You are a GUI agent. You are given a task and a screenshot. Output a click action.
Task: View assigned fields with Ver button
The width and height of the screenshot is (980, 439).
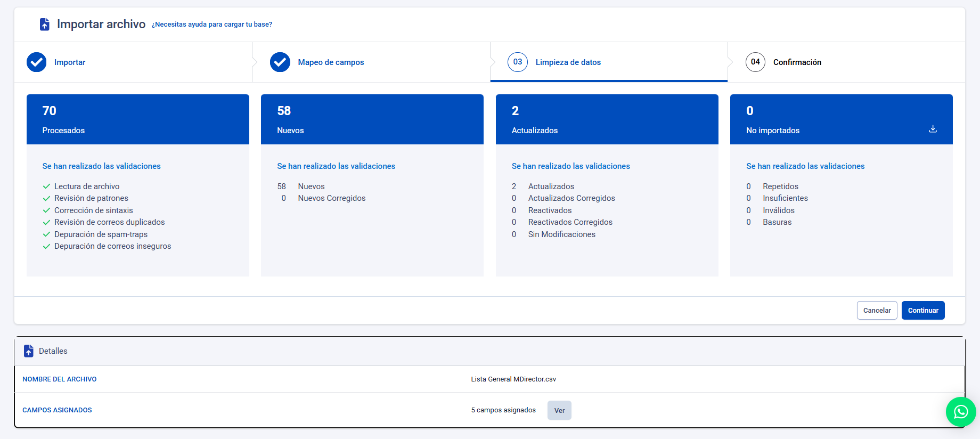click(559, 410)
